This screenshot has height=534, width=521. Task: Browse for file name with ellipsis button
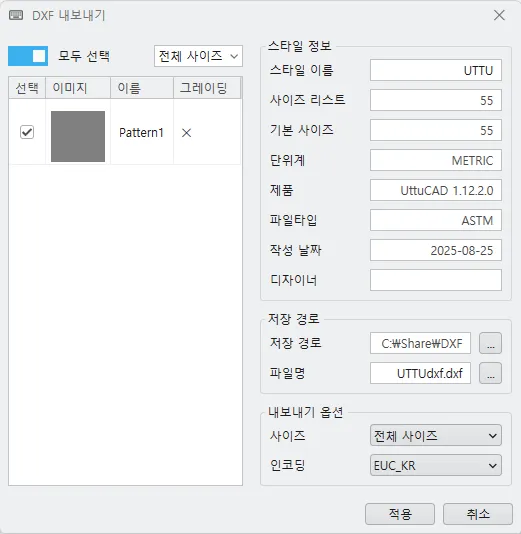tap(490, 373)
